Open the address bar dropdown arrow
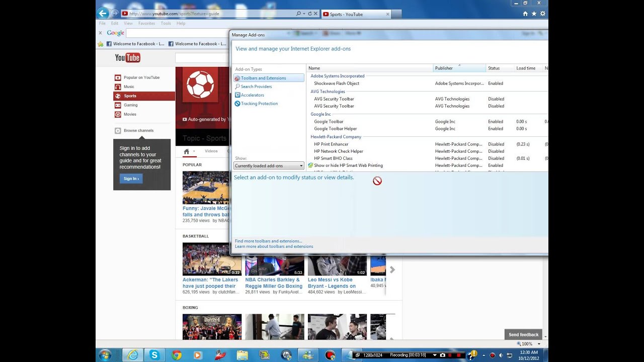Screen dimensions: 644x362 pos(304,14)
